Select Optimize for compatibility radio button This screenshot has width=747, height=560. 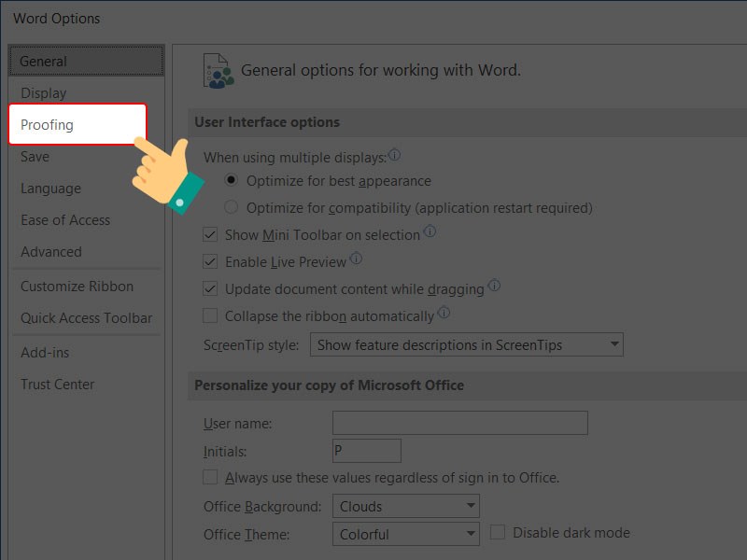pos(232,208)
